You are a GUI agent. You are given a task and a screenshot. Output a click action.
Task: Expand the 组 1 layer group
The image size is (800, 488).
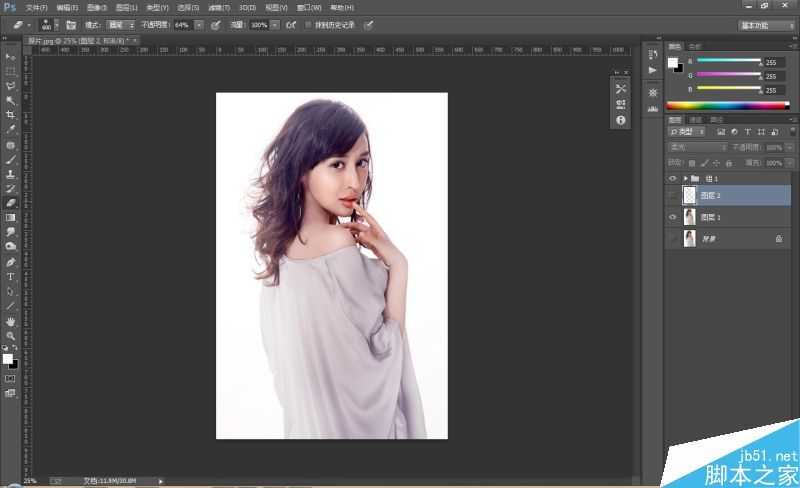[685, 178]
